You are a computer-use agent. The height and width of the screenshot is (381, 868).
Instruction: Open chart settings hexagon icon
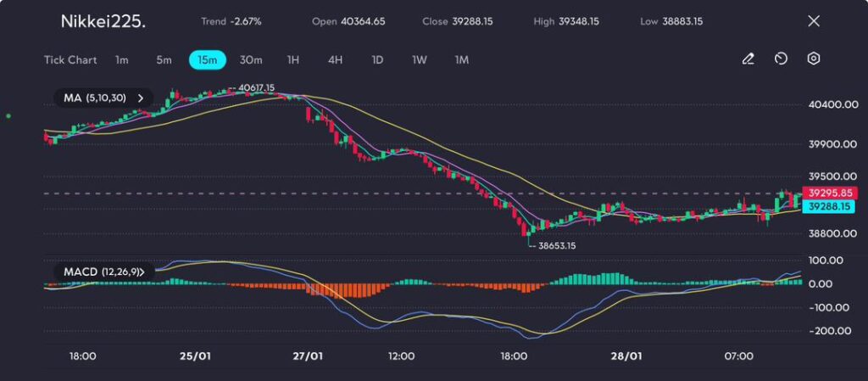tap(813, 59)
